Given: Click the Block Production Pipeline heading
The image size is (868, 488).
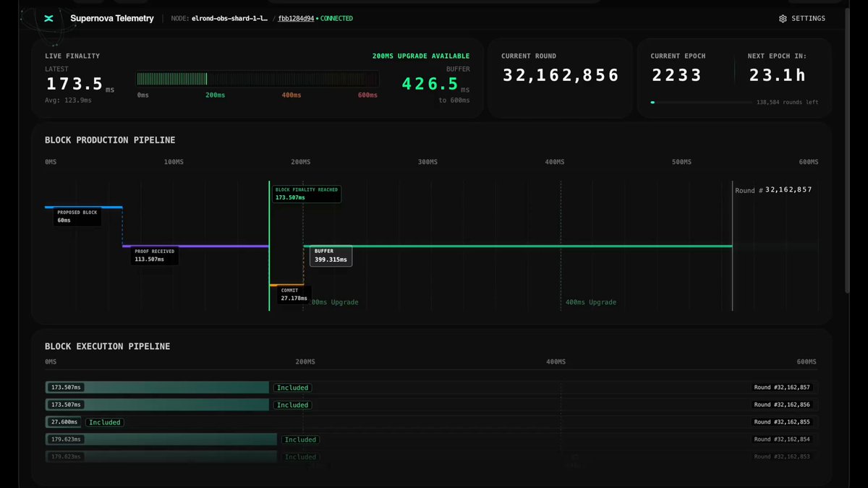Looking at the screenshot, I should tap(110, 140).
